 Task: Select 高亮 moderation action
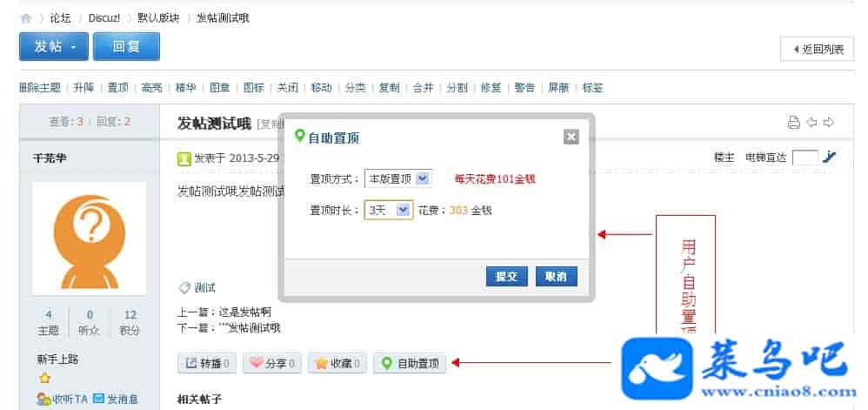[x=151, y=88]
